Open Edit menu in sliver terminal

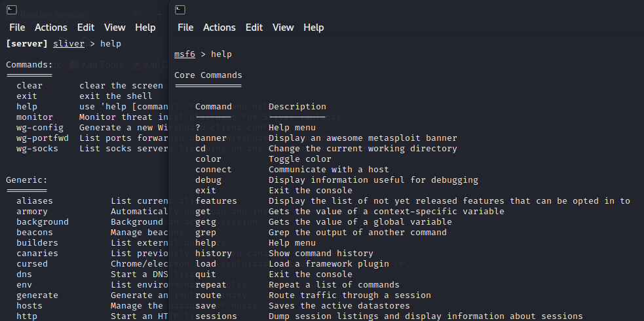(x=86, y=28)
